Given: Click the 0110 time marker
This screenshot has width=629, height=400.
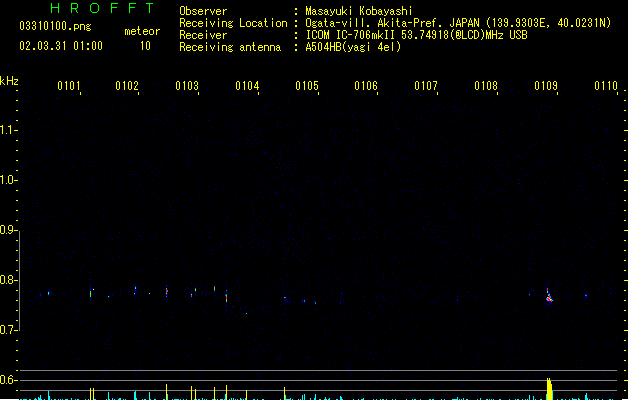Looking at the screenshot, I should click(x=606, y=86).
